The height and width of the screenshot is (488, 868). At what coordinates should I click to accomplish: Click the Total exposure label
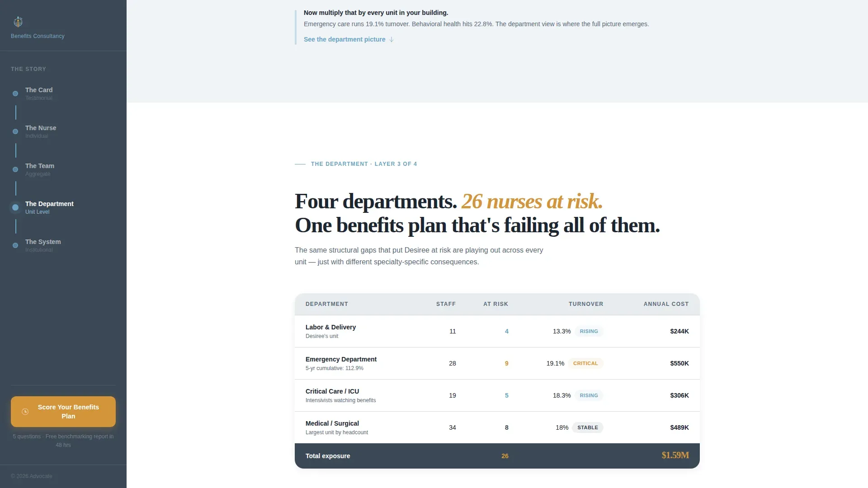[328, 456]
